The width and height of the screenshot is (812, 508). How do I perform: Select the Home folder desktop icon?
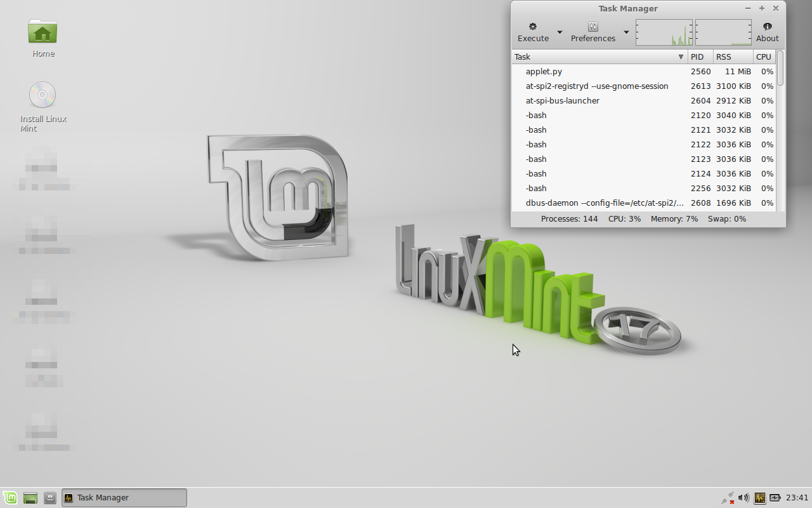pyautogui.click(x=43, y=38)
